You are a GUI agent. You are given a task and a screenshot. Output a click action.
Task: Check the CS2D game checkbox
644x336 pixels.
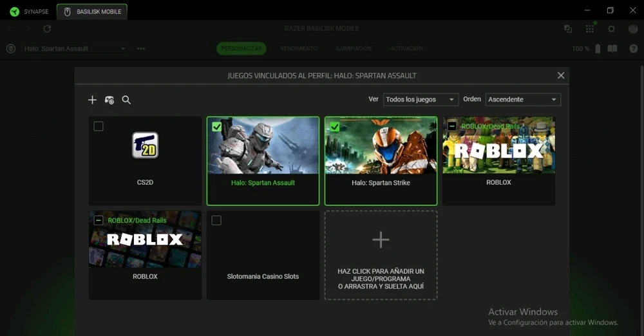99,126
